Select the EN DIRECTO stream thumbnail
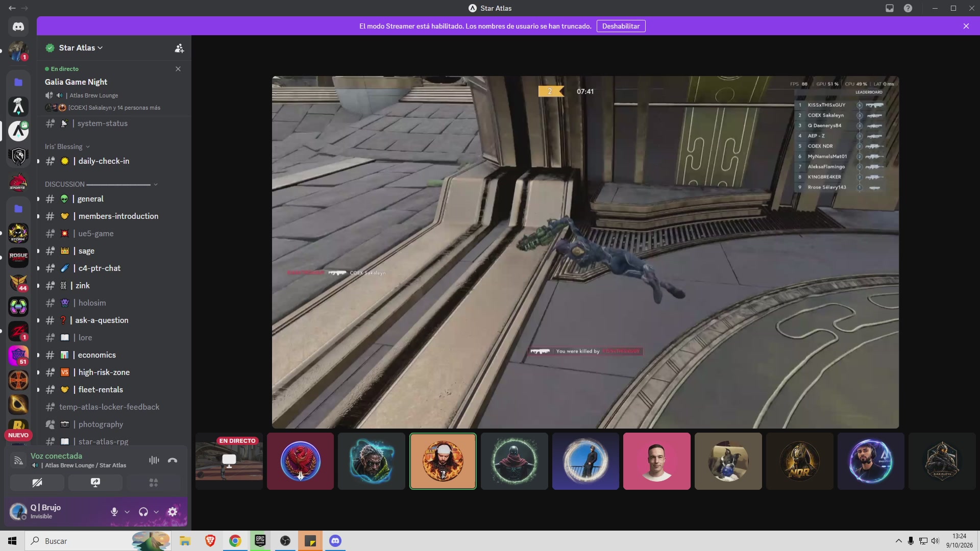The image size is (980, 551). pos(229,461)
